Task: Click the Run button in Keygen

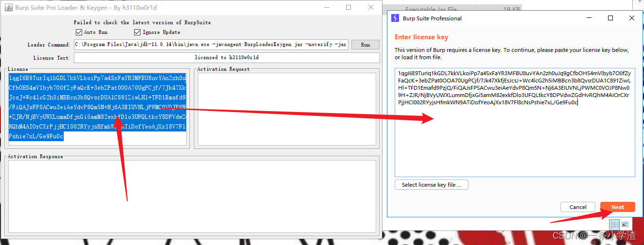Action: coord(366,45)
